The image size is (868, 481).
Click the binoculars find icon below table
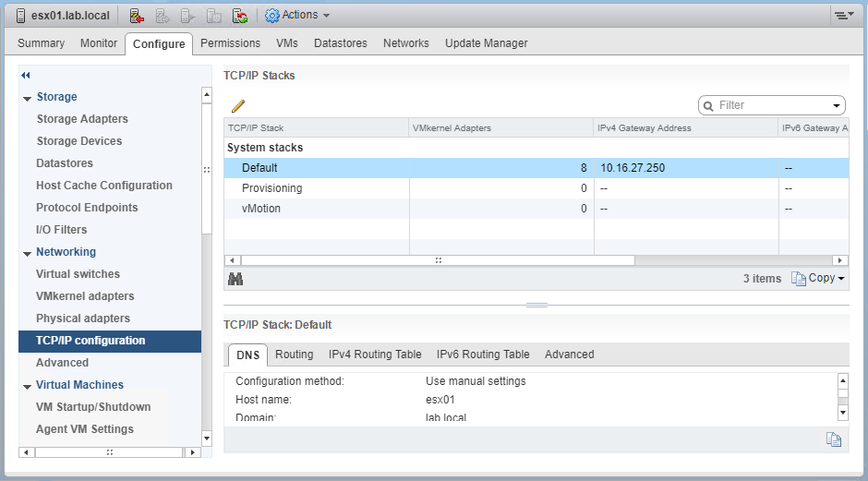[x=235, y=279]
